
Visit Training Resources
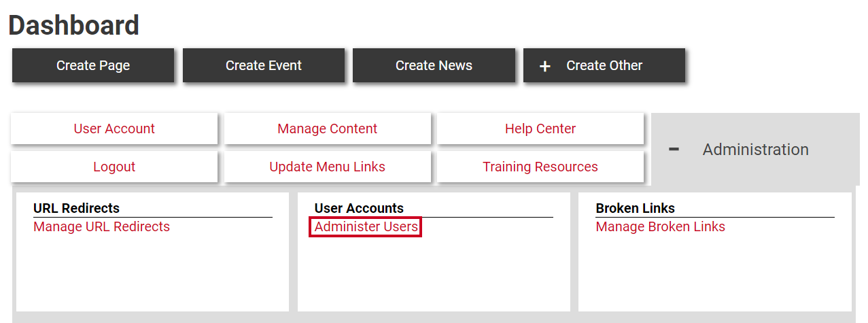coord(540,167)
